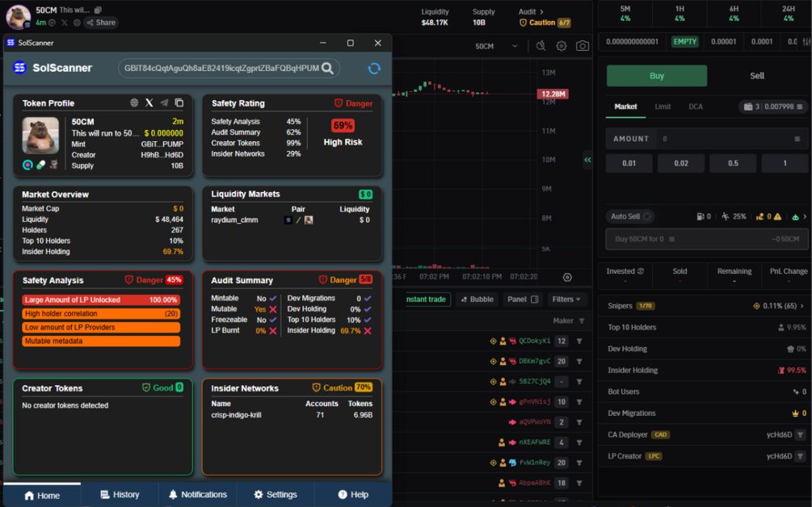Select the 5M timeframe stat
Screen dimensions: 812x507
[x=625, y=14]
